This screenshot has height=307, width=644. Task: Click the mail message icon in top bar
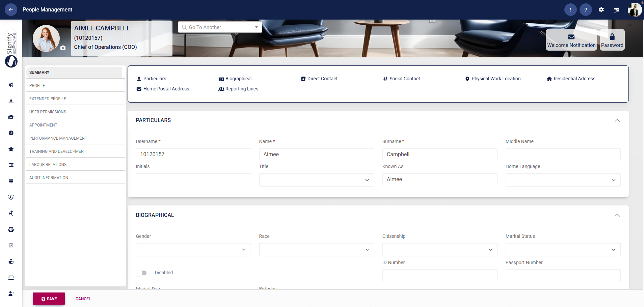tap(616, 9)
